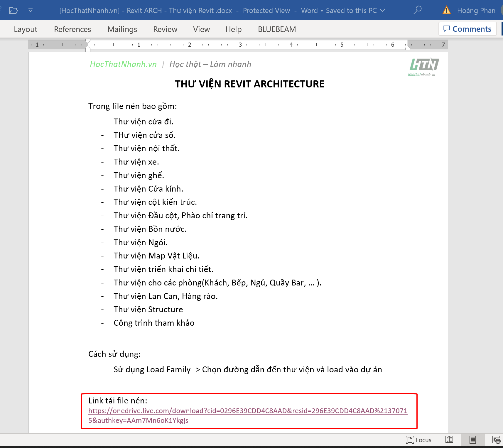The width and height of the screenshot is (503, 448).
Task: Open the Hoàng Phan account name
Action: click(476, 11)
